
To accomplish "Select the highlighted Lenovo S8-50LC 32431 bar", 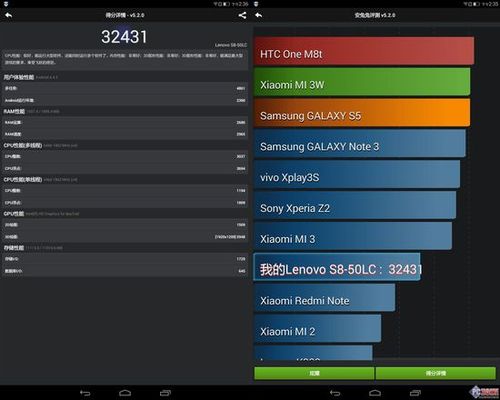I will 337,267.
